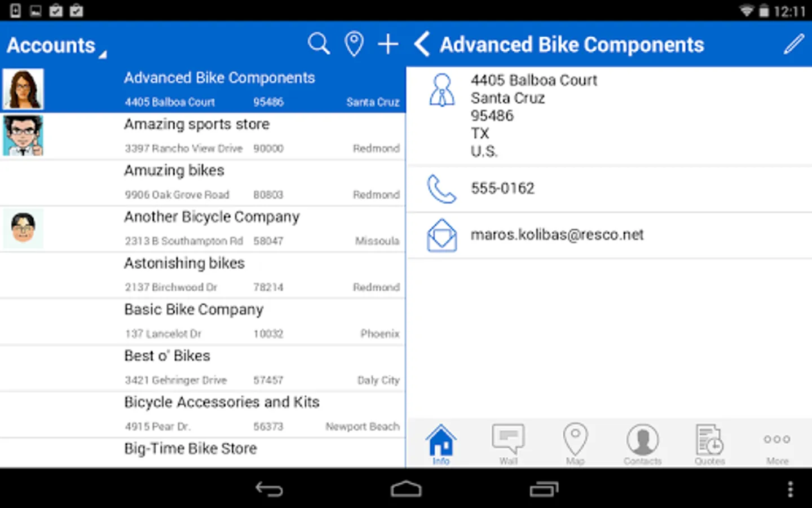Tap the Another Bicycle Company avatar
This screenshot has height=508, width=812.
[x=23, y=229]
